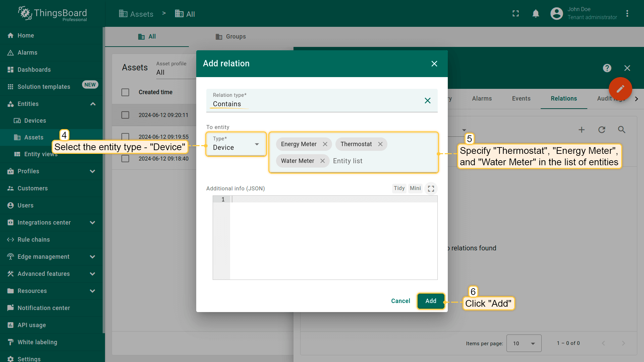Expand the Profiles sidebar section

point(93,171)
